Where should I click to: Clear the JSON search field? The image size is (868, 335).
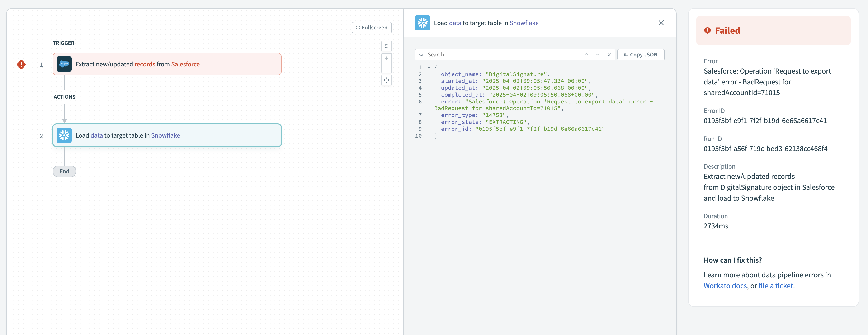click(609, 55)
